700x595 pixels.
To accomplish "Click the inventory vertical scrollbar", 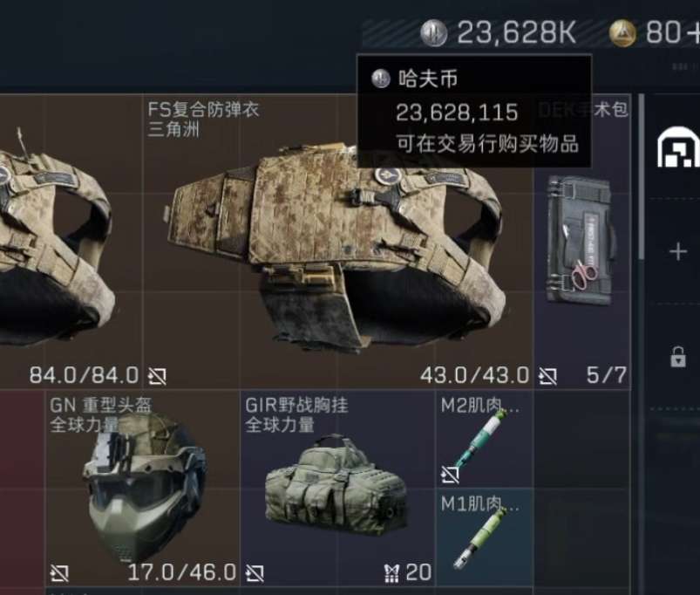I will (x=642, y=176).
